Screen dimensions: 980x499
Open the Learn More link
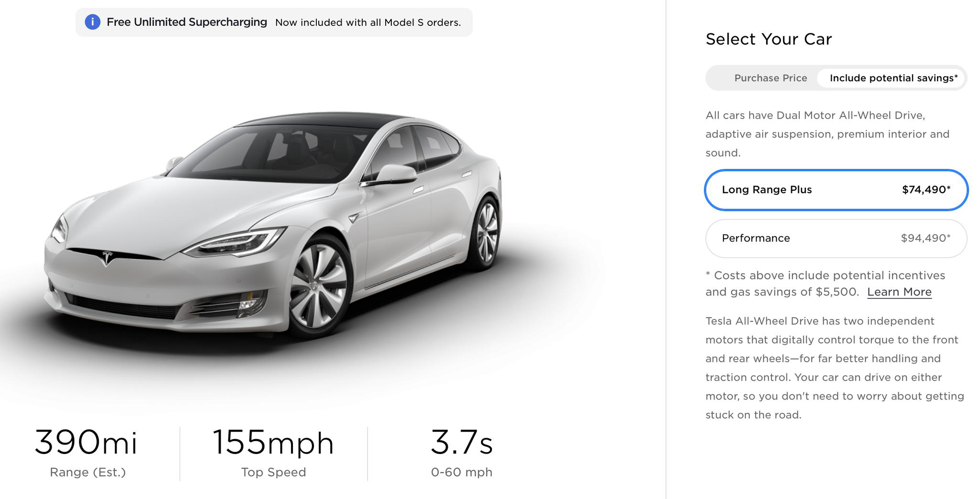[899, 292]
